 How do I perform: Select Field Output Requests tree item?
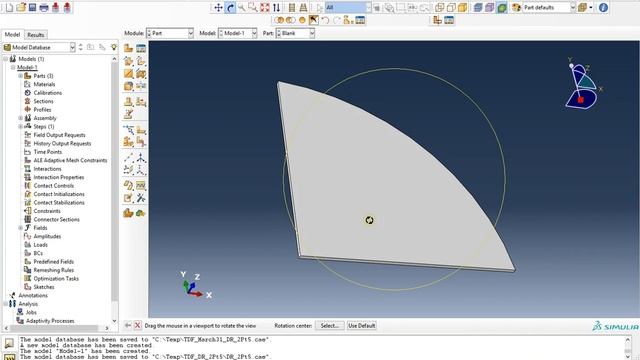point(60,135)
